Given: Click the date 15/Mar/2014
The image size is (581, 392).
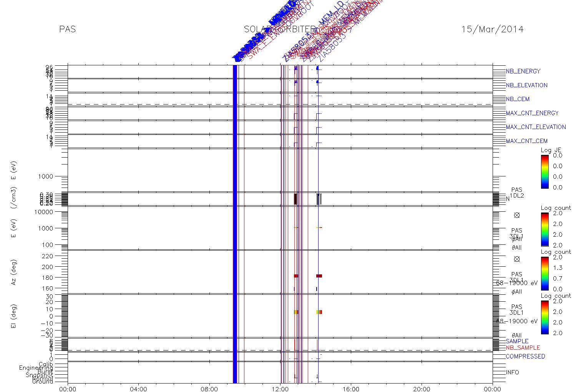Looking at the screenshot, I should pyautogui.click(x=492, y=30).
